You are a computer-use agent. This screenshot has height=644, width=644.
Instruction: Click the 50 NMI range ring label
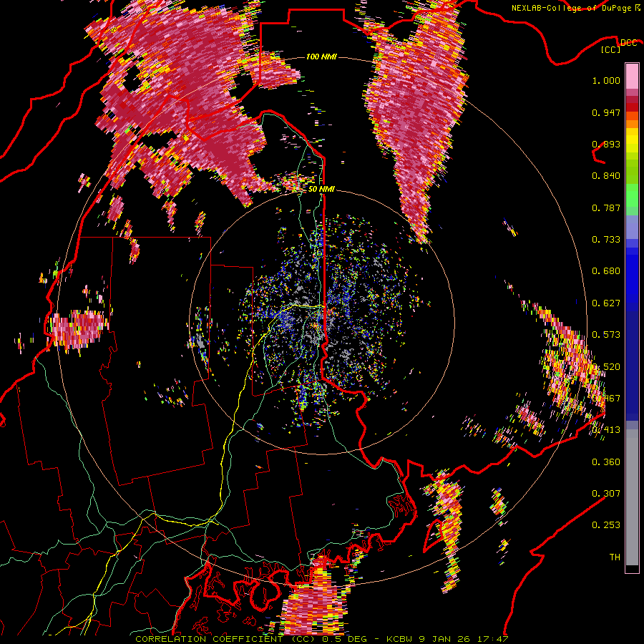coord(321,189)
